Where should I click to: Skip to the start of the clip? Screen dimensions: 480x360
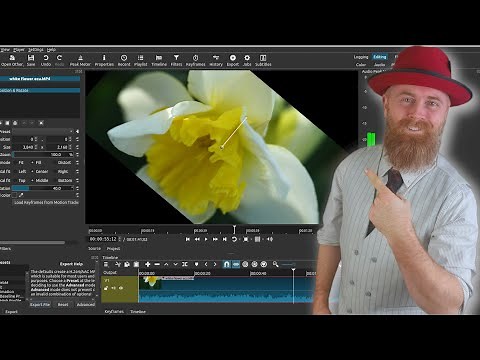[x=188, y=239]
